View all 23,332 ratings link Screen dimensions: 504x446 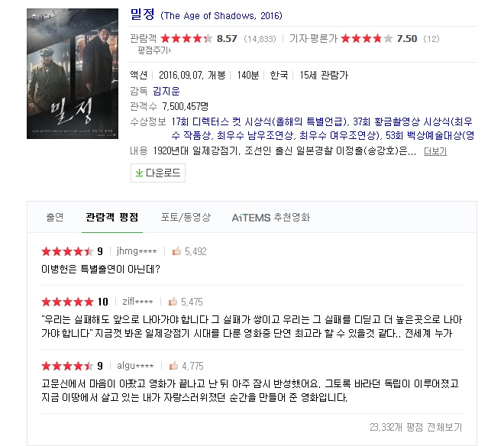[415, 427]
